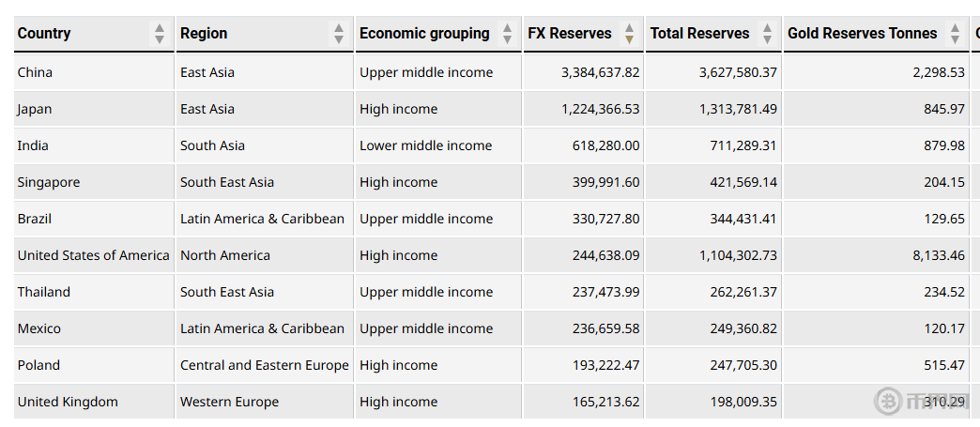Click the coin watermark logo icon

tap(888, 402)
